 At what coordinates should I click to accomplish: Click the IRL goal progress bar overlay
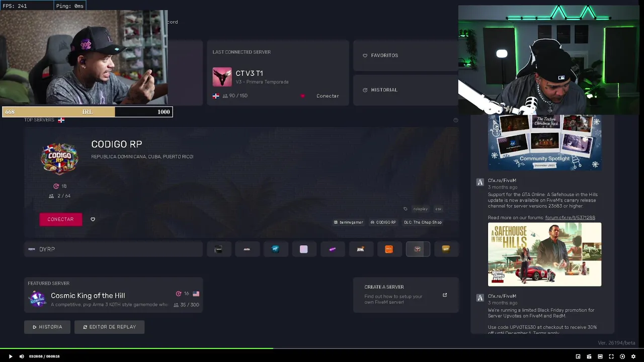pos(87,112)
